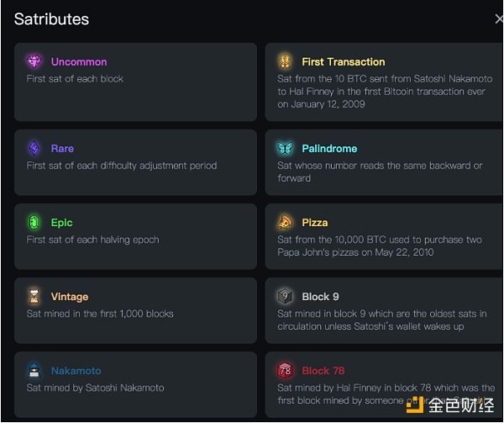
Task: Choose the Nakamoto satribute label
Action: [x=76, y=371]
